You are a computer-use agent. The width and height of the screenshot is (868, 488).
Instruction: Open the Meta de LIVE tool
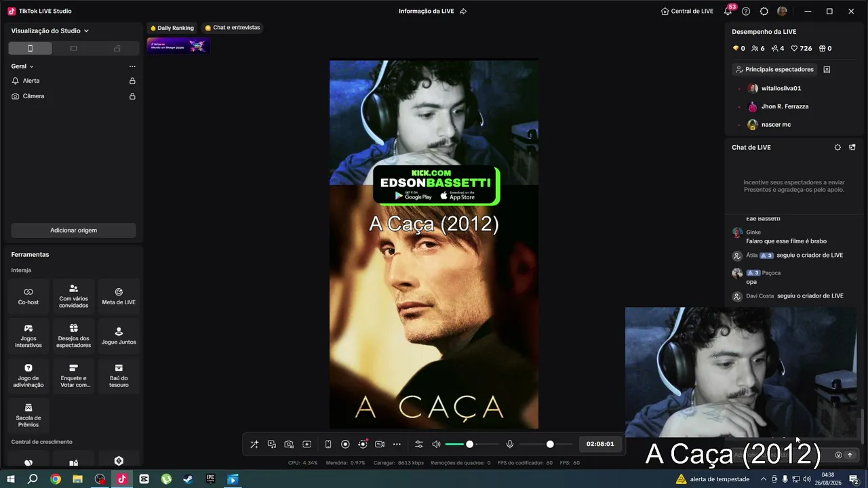coord(119,296)
